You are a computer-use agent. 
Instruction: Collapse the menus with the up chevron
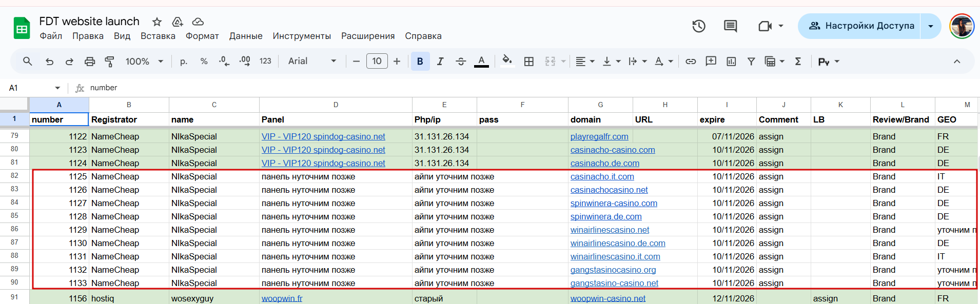(x=957, y=62)
